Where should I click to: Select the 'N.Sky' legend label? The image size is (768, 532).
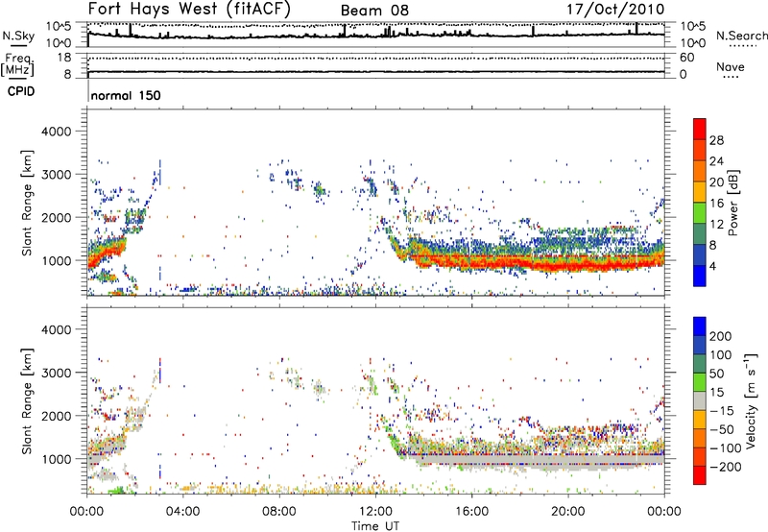click(18, 36)
